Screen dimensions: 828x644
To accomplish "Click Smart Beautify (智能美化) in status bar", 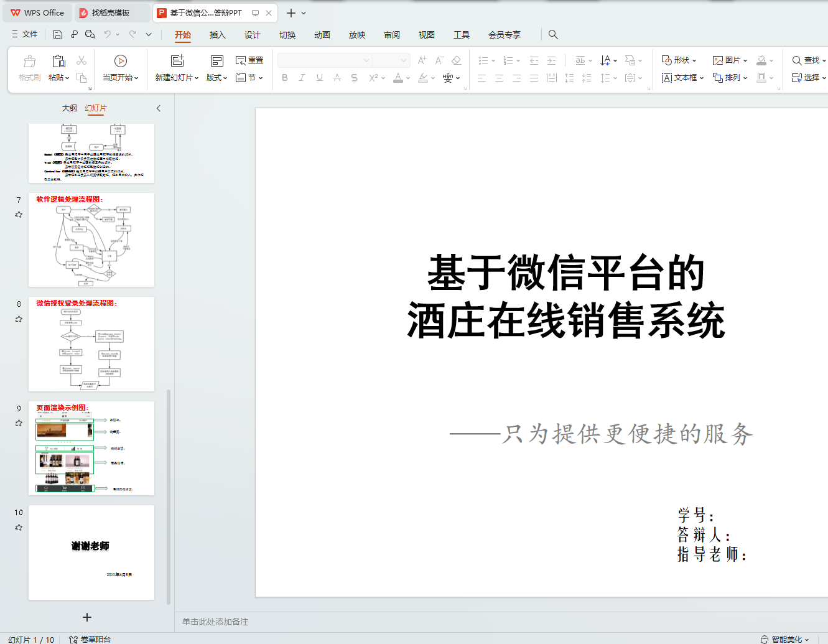I will [x=785, y=639].
